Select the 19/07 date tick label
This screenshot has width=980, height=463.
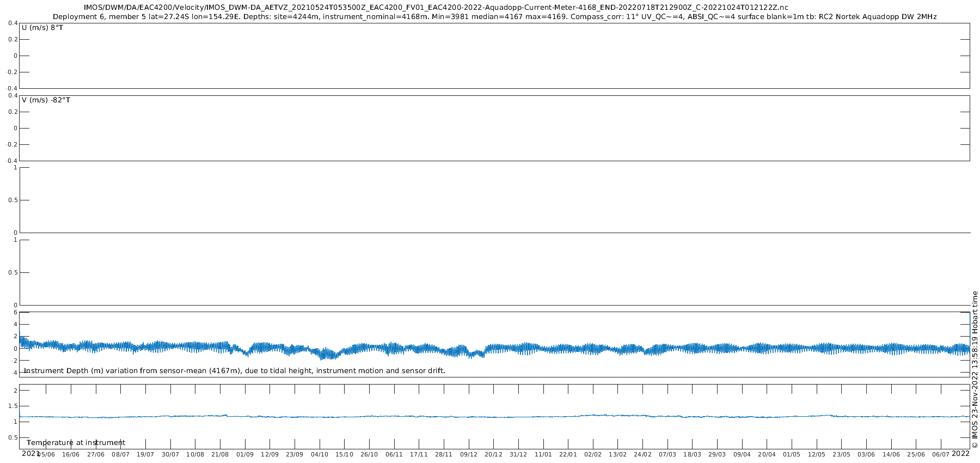(x=145, y=454)
